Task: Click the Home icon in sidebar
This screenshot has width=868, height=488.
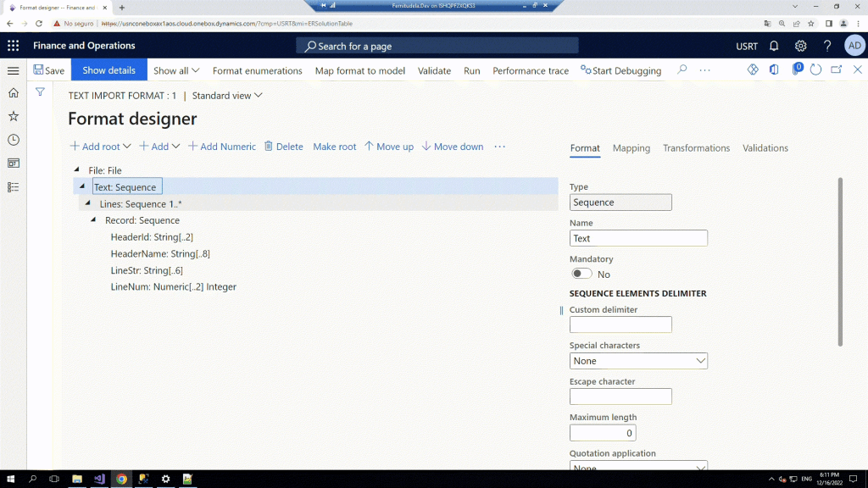Action: coord(13,93)
